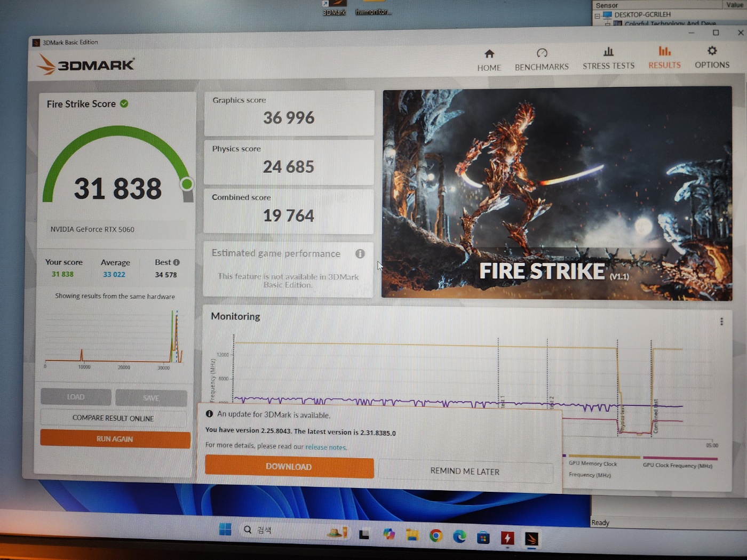Open the OPTIONS gear section
This screenshot has width=747, height=560.
[712, 57]
